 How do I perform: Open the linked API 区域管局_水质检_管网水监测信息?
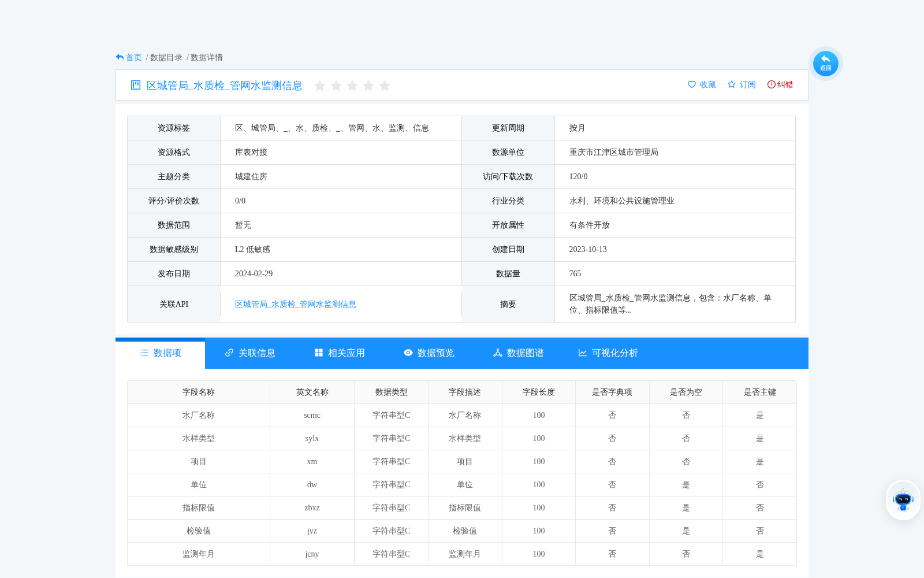click(x=295, y=304)
